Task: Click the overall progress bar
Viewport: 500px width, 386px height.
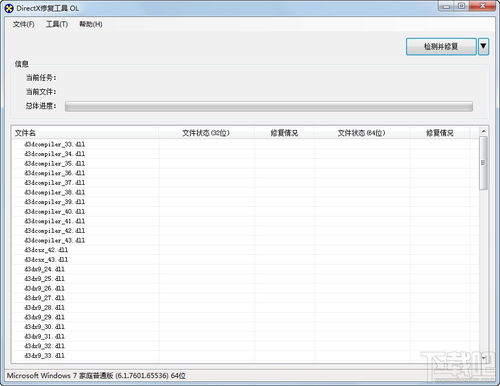Action: (269, 107)
